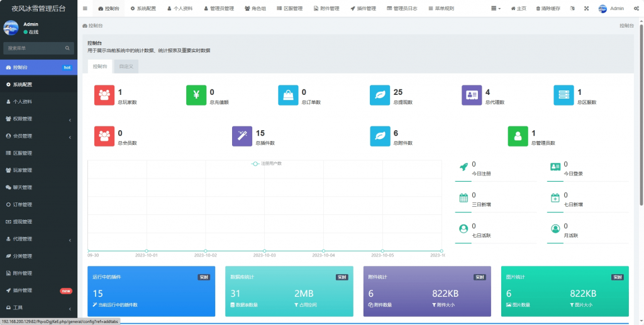
Task: Open the top-right list dropdown menu
Action: 496,8
